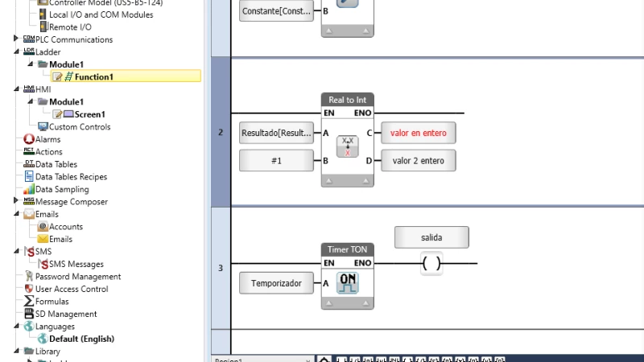Click the Temporizador operand box

click(x=276, y=283)
